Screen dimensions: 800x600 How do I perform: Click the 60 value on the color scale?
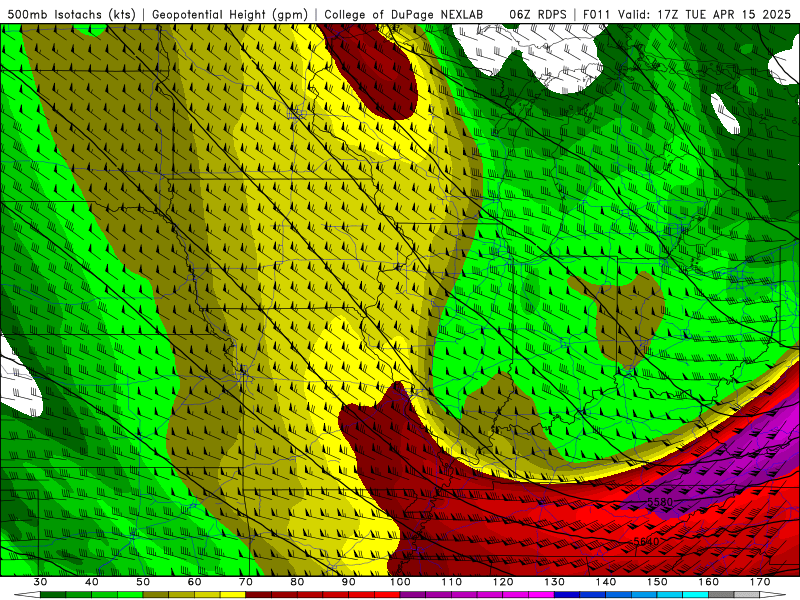click(194, 582)
